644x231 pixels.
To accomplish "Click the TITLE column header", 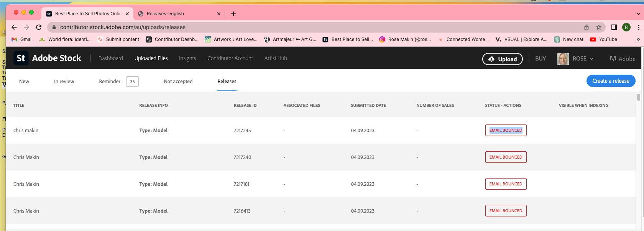I will [19, 105].
